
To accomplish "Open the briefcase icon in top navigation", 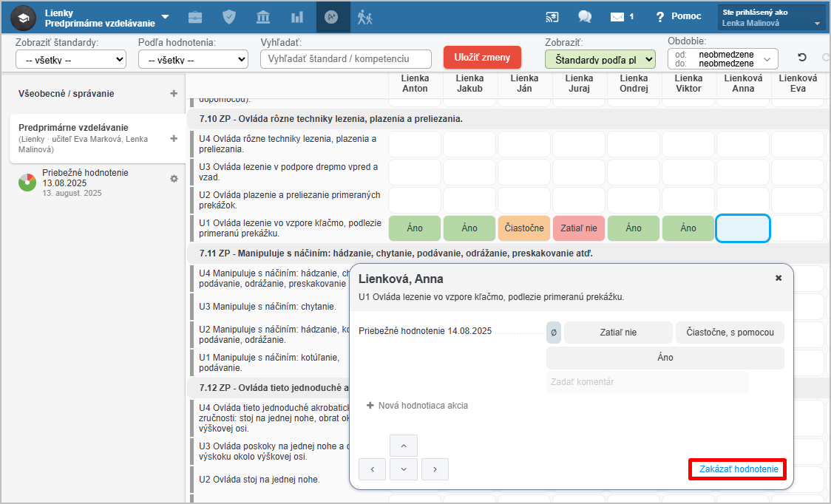I will point(195,17).
